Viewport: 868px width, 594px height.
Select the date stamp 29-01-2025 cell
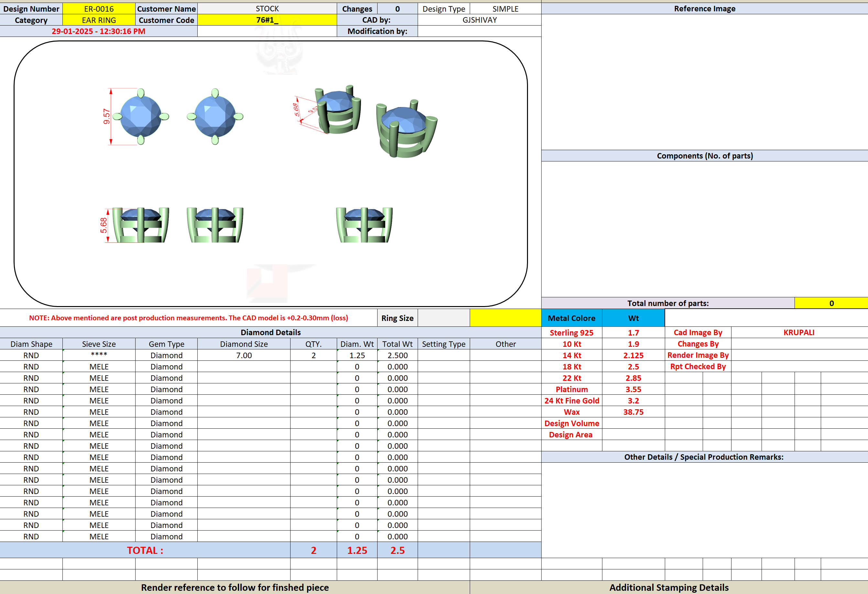[x=99, y=31]
